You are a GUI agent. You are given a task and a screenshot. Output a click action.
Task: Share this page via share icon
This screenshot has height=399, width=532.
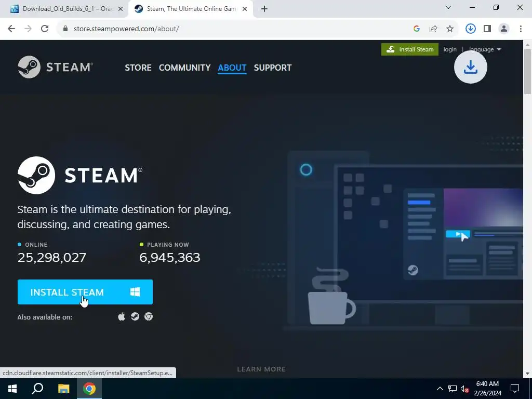[433, 29]
